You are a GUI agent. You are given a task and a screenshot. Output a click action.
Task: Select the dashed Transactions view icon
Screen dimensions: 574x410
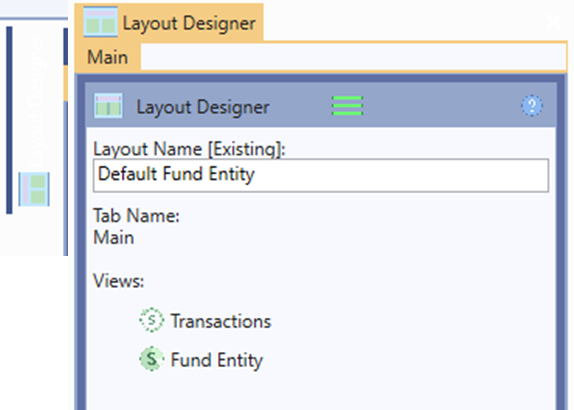(152, 320)
